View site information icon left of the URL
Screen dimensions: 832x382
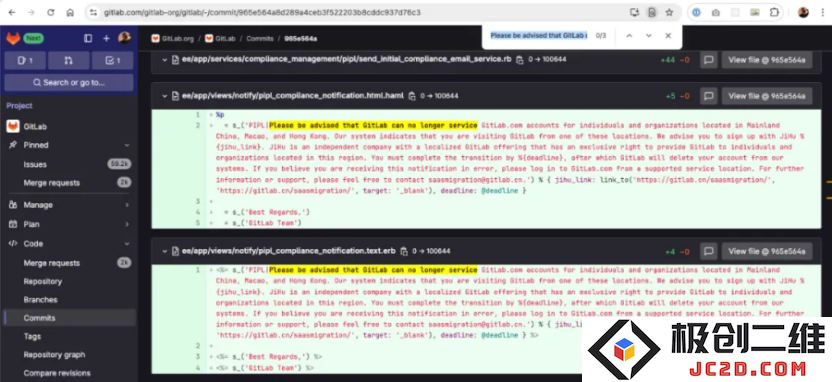click(93, 12)
